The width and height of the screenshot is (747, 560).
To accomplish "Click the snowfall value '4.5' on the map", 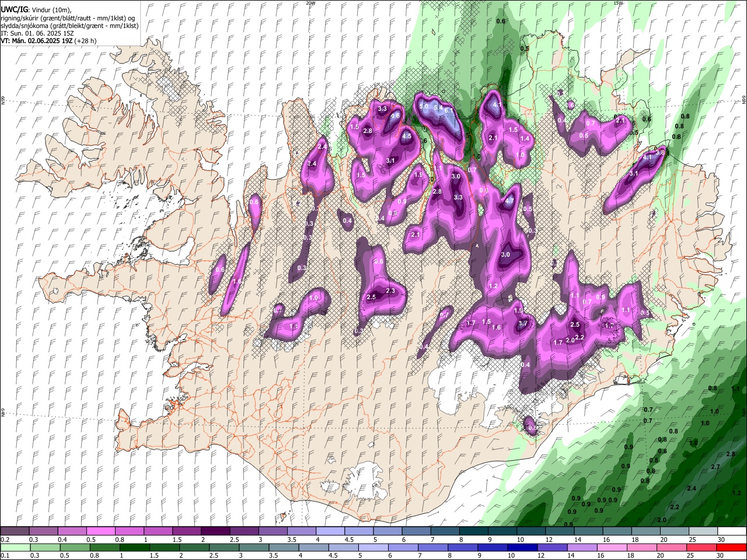I will pyautogui.click(x=407, y=136).
